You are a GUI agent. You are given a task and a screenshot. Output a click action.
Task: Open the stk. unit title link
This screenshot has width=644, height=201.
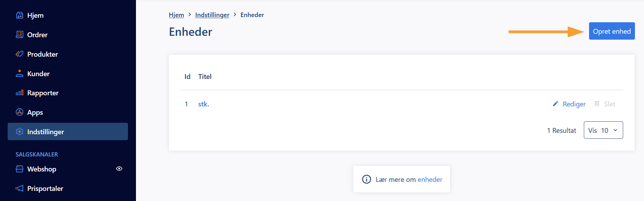[203, 104]
